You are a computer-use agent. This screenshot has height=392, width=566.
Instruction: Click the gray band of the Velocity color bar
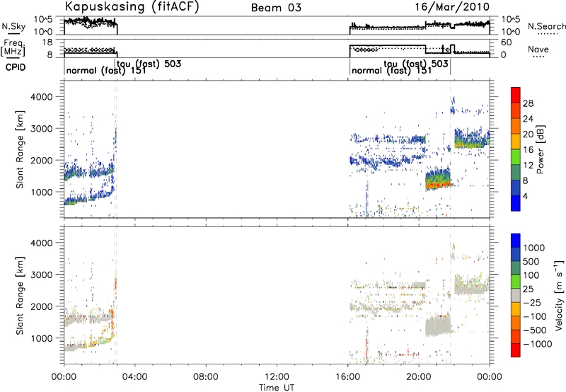tap(516, 296)
